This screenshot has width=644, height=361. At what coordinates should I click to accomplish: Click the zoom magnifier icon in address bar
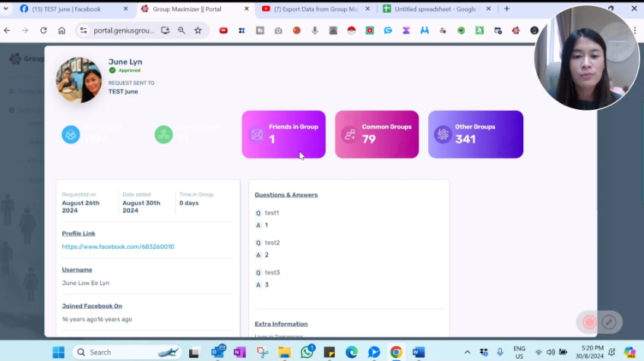point(182,30)
